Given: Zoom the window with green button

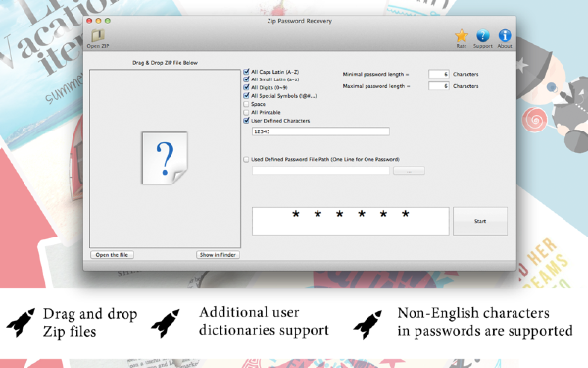Looking at the screenshot, I should tap(108, 21).
